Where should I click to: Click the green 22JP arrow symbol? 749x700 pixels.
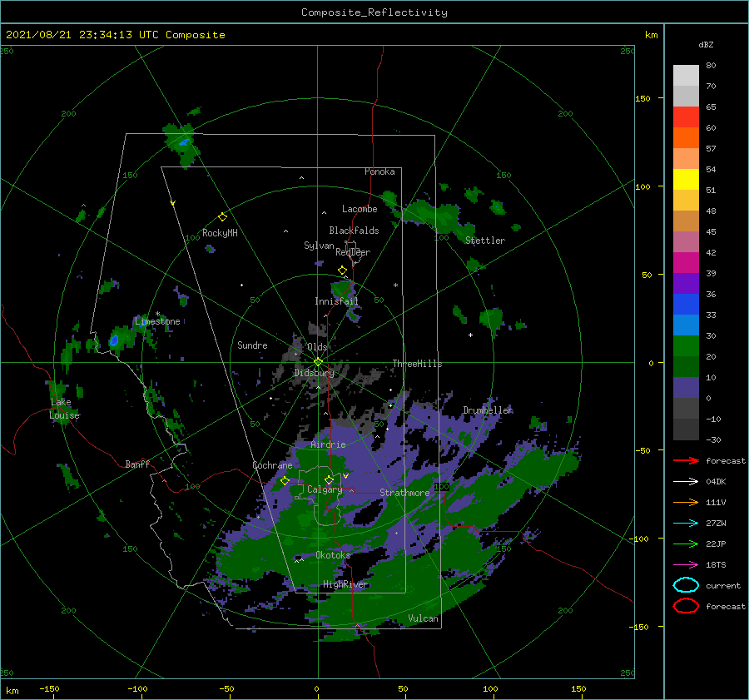tap(686, 544)
